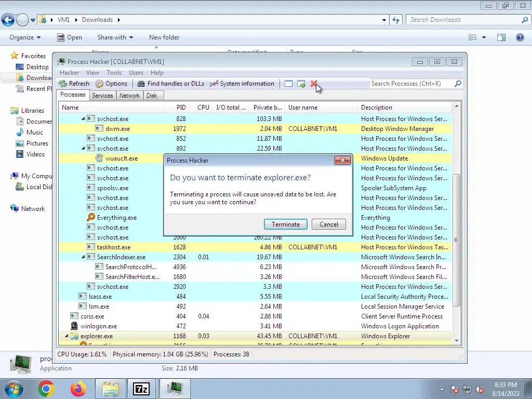Click Cancel in the terminate dialog
Viewport: 532px width, 399px height.
pos(329,224)
